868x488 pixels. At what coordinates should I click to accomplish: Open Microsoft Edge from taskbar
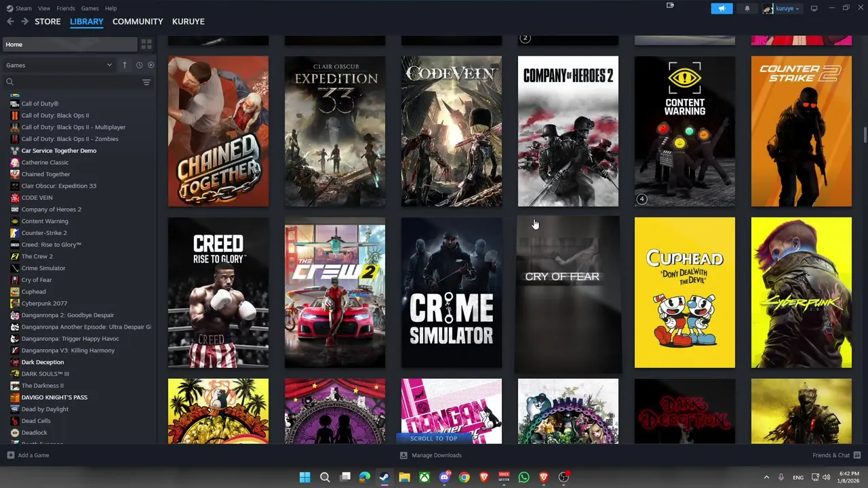coord(365,477)
